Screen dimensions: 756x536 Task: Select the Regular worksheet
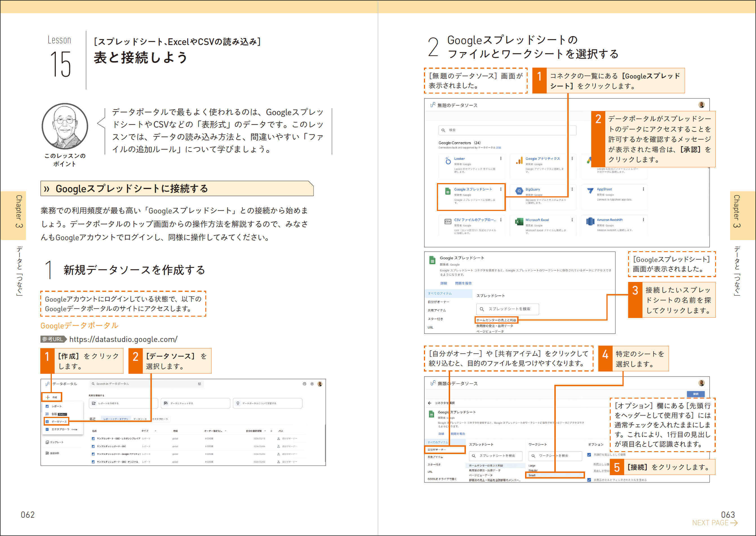tap(533, 470)
